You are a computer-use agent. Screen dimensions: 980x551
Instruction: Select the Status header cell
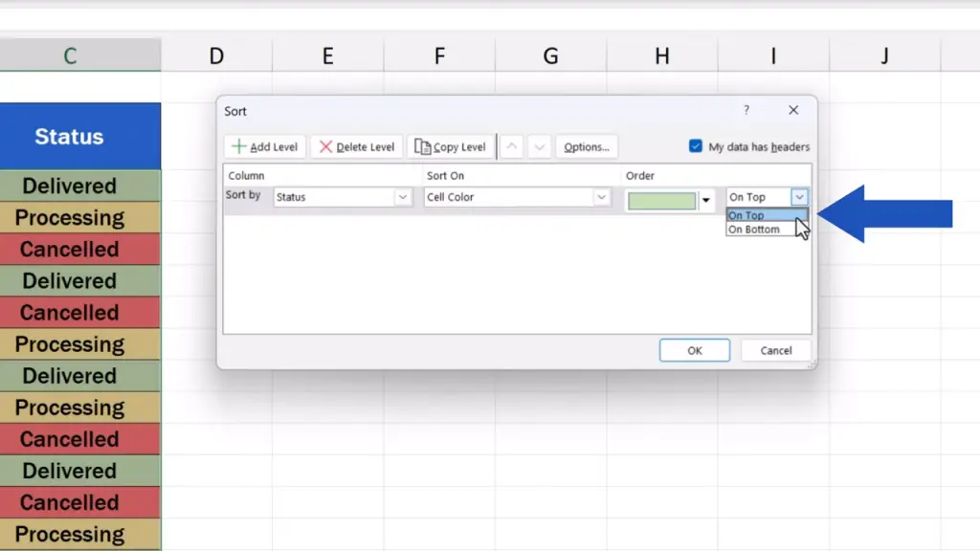[x=70, y=137]
